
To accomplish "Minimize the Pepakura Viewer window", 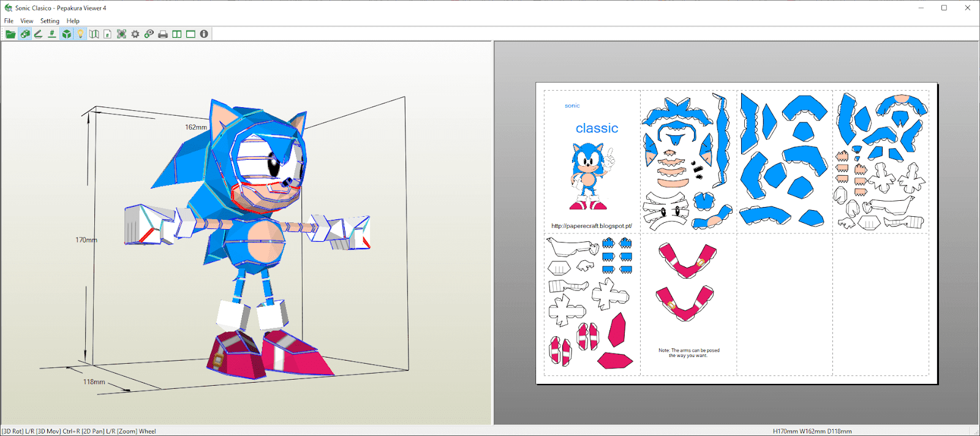I will (921, 8).
